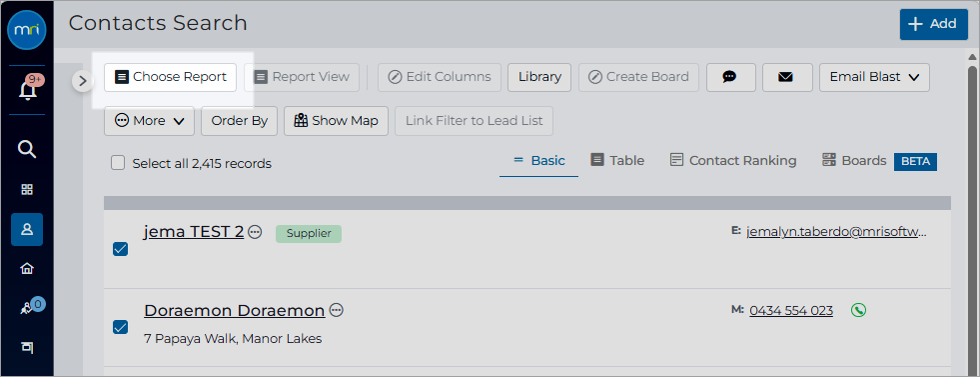The width and height of the screenshot is (980, 377).
Task: Open the dashboard grid icon
Action: click(x=27, y=190)
